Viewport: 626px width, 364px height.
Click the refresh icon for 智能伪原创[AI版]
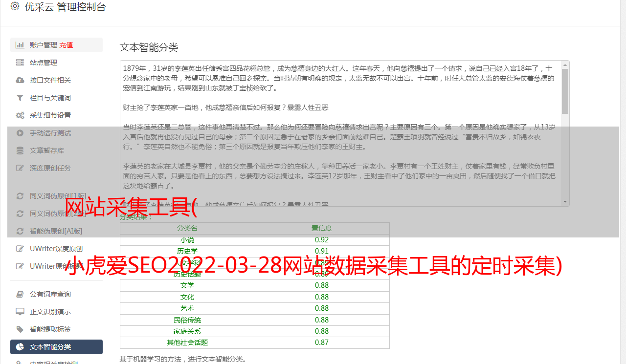point(20,231)
